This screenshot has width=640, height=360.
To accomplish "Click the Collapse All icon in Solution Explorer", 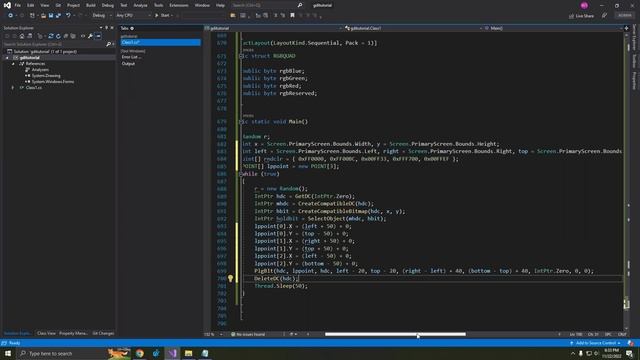I will pos(66,36).
